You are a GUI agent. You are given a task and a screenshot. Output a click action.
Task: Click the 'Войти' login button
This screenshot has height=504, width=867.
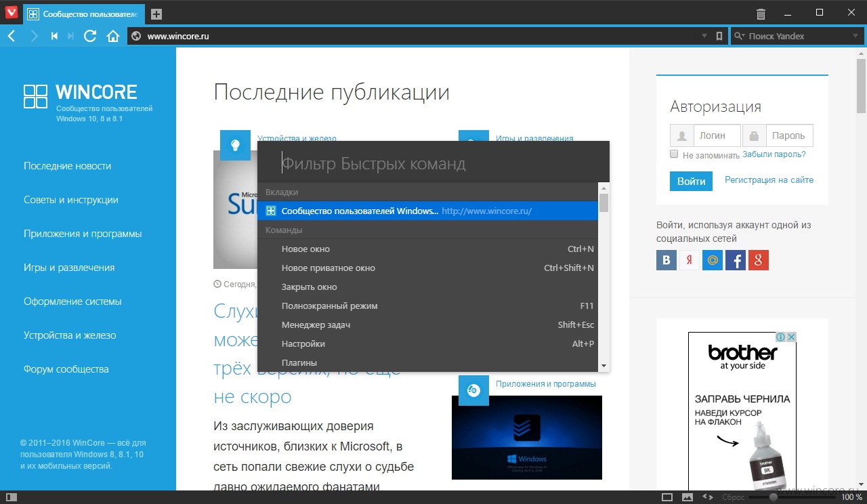coord(691,181)
